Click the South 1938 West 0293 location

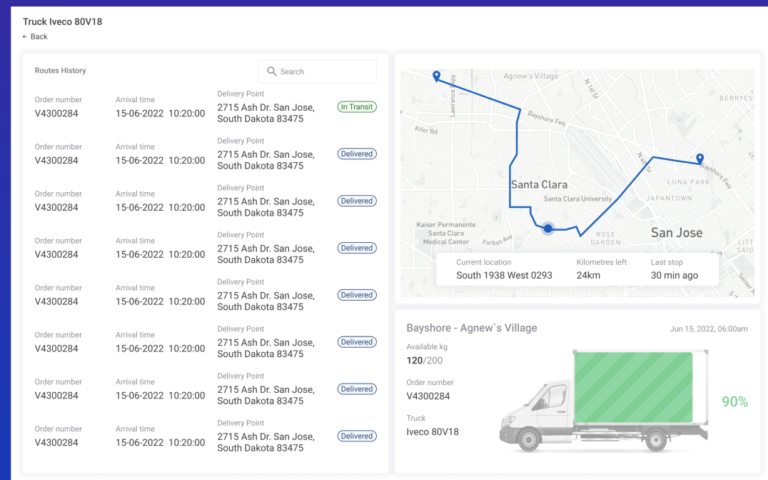[504, 275]
